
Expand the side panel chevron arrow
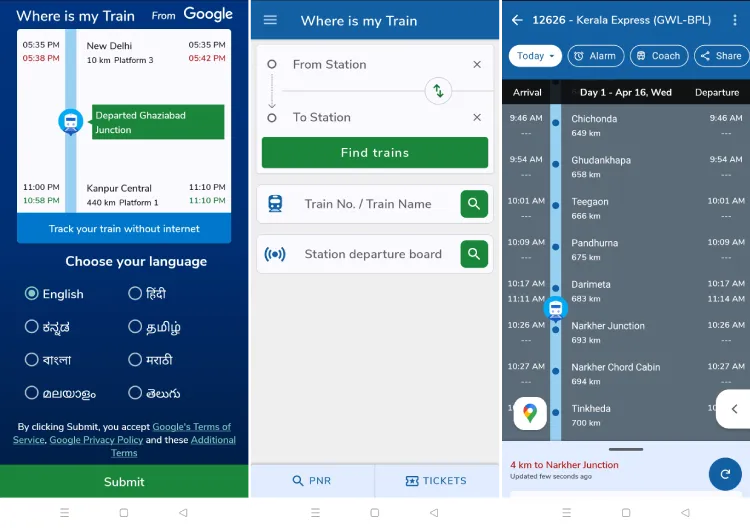[734, 409]
